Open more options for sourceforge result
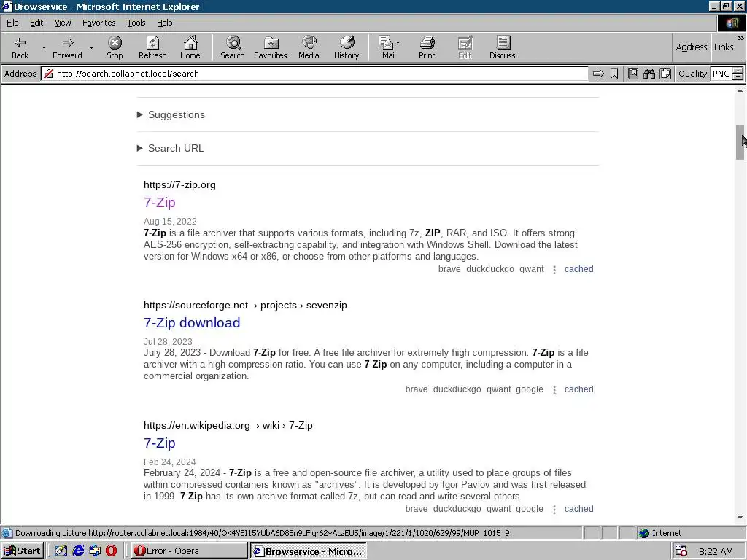 (x=554, y=390)
